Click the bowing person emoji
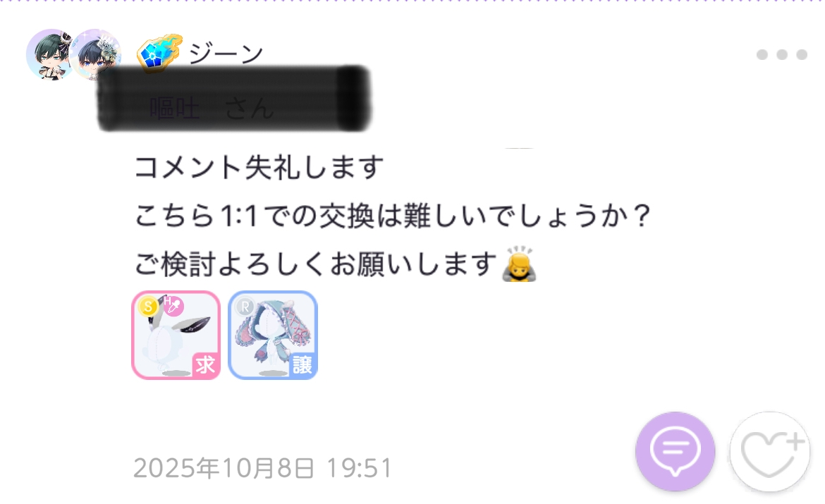 tap(519, 264)
